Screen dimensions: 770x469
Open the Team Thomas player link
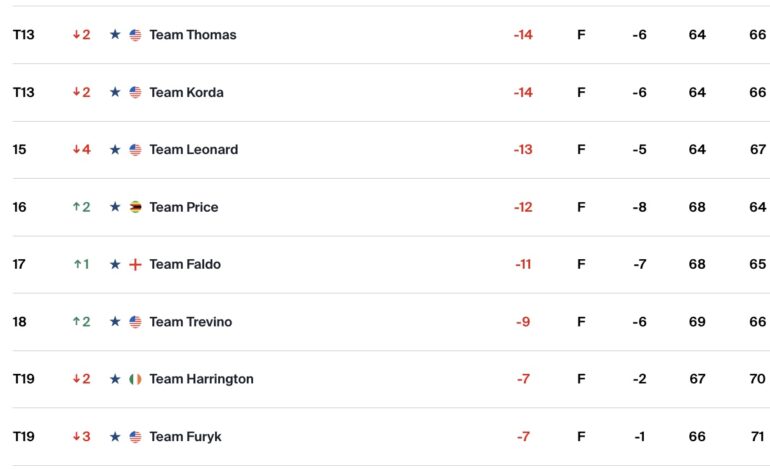[192, 34]
